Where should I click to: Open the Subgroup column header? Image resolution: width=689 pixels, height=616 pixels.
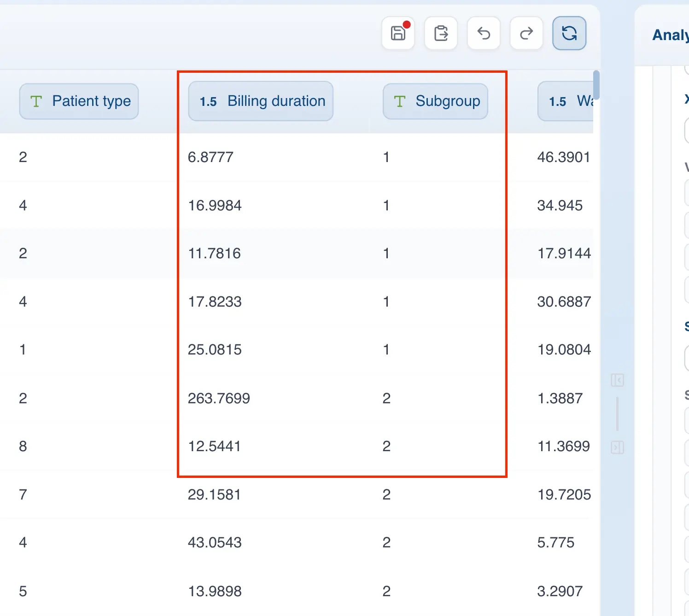coord(435,101)
